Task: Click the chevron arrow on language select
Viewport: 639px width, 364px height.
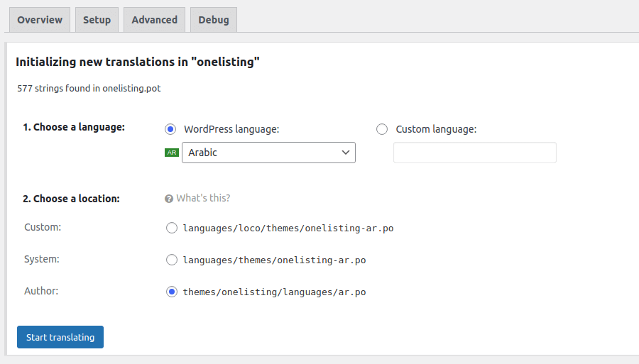Action: coord(346,153)
